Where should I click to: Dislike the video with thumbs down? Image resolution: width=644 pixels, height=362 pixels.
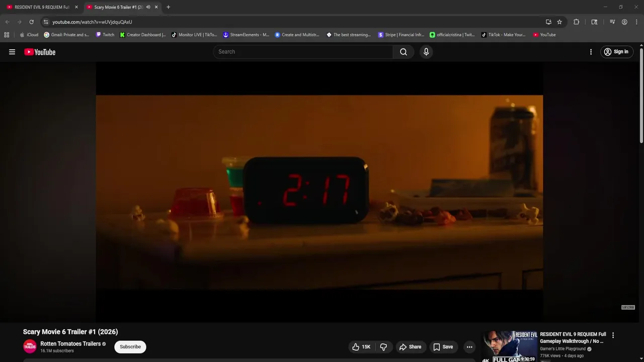tap(384, 347)
